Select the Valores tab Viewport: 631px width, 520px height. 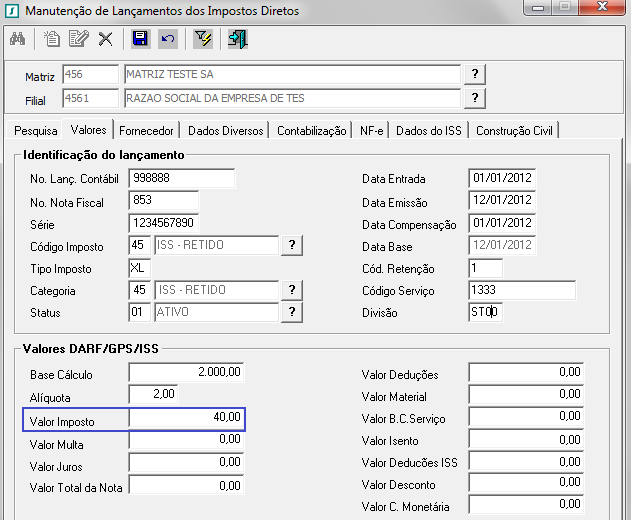pos(89,130)
